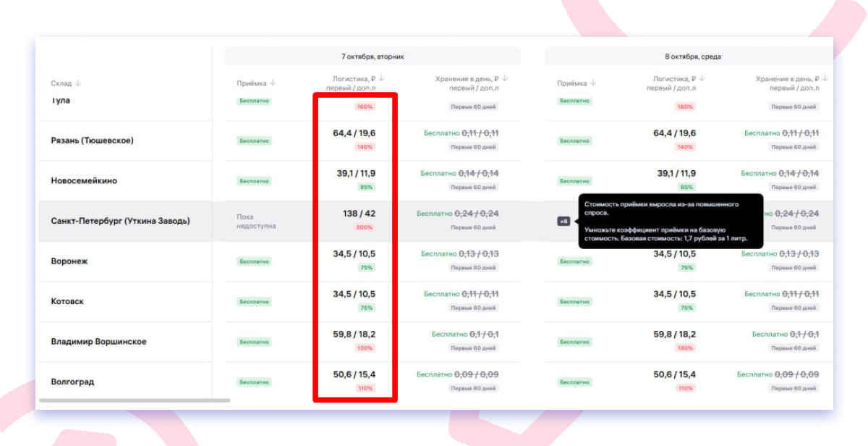Choose the Волгоград warehouse row
Viewport: 868px width, 446px height.
72,382
